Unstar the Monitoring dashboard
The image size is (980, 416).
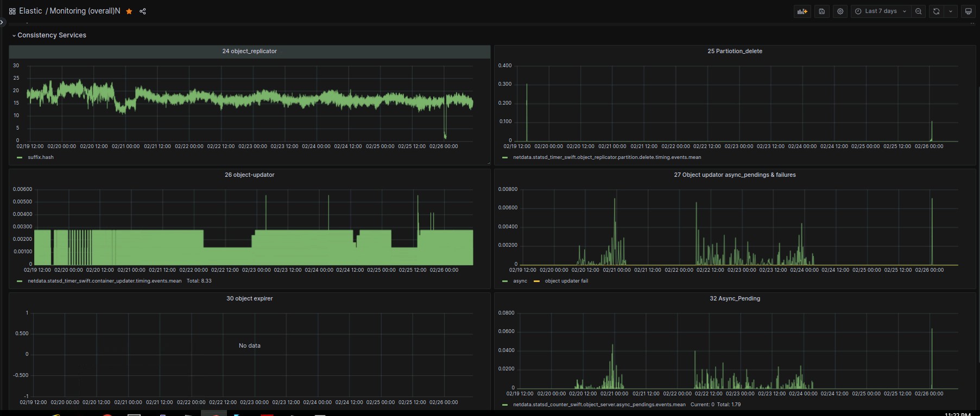pos(129,11)
